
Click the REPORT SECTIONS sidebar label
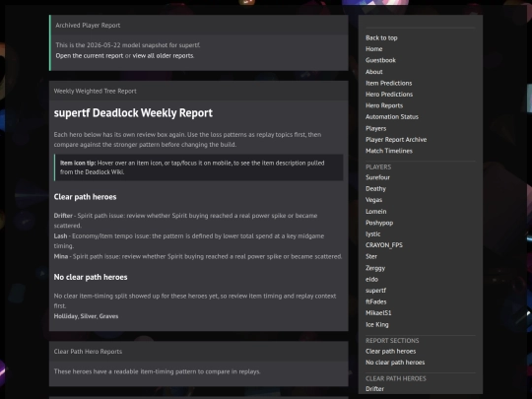392,341
